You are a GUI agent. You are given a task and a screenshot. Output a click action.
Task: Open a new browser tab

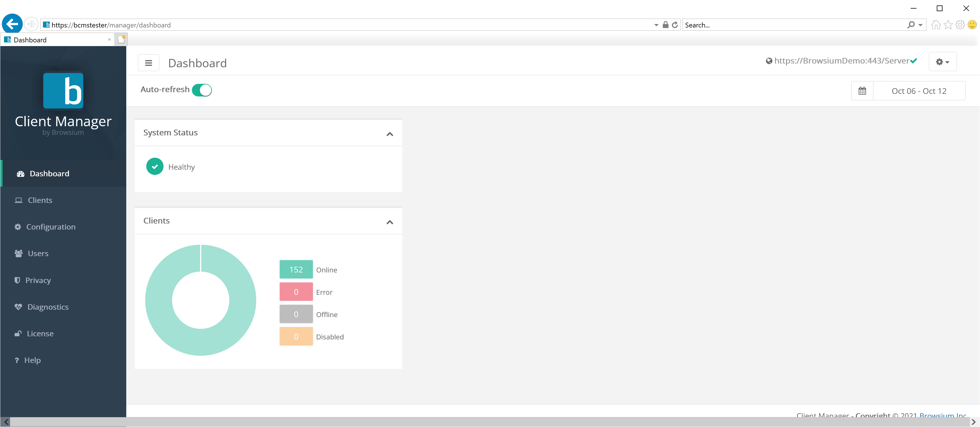[121, 39]
